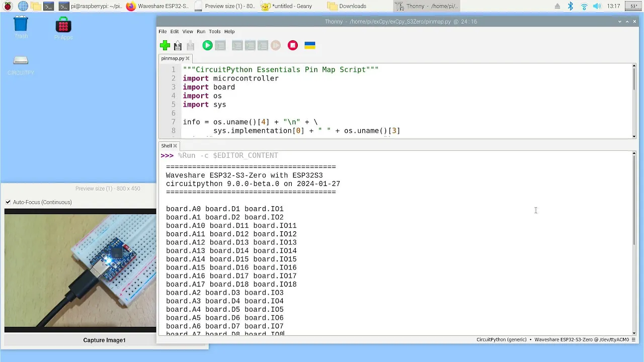Click the Step over toolbar icon
The image size is (644, 362).
click(x=237, y=46)
